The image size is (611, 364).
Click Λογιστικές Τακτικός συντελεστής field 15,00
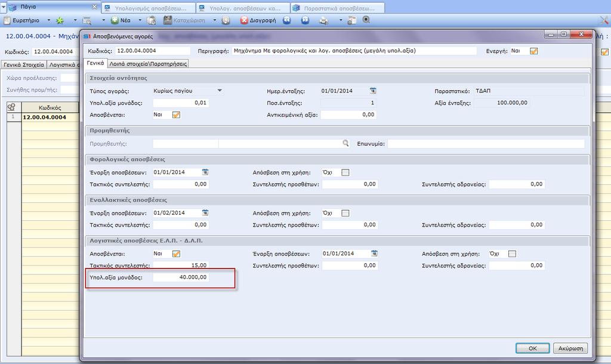181,265
